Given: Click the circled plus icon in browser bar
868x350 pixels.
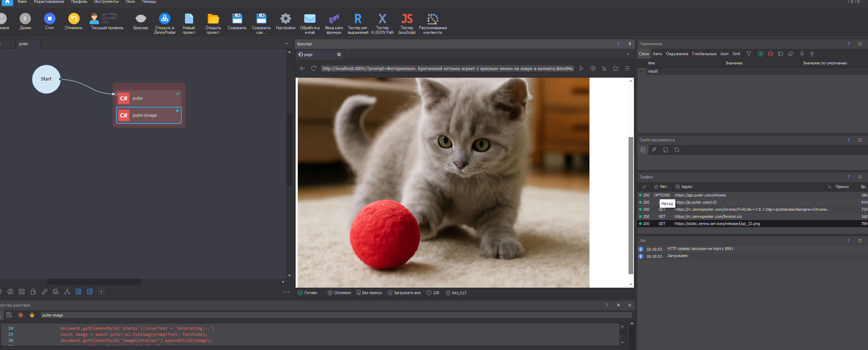Looking at the screenshot, I should (x=593, y=68).
